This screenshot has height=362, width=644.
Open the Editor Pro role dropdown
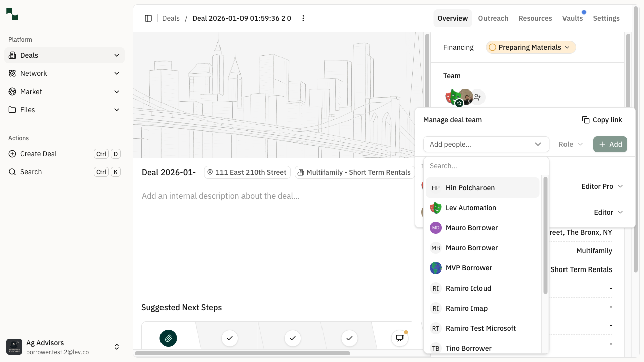coord(602,186)
